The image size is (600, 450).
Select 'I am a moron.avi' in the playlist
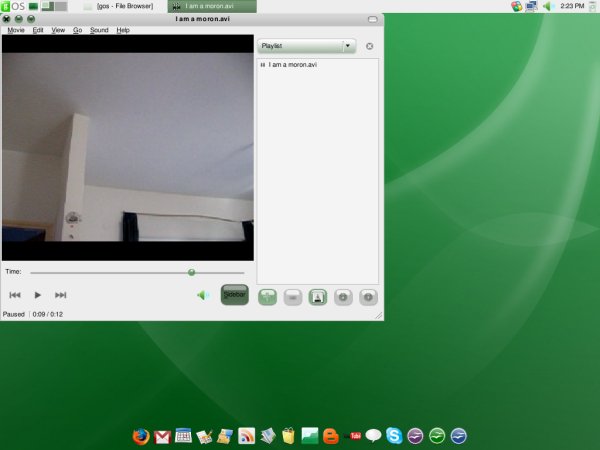point(293,65)
